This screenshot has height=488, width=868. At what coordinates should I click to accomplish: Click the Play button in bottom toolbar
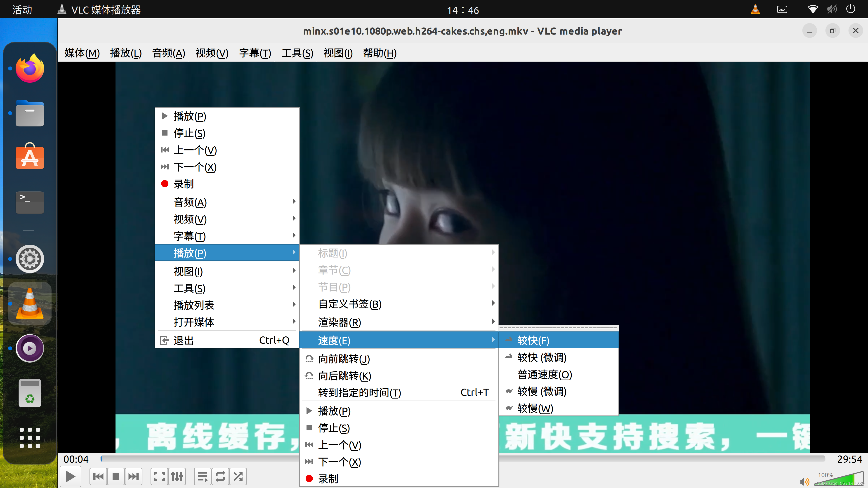[x=71, y=476]
